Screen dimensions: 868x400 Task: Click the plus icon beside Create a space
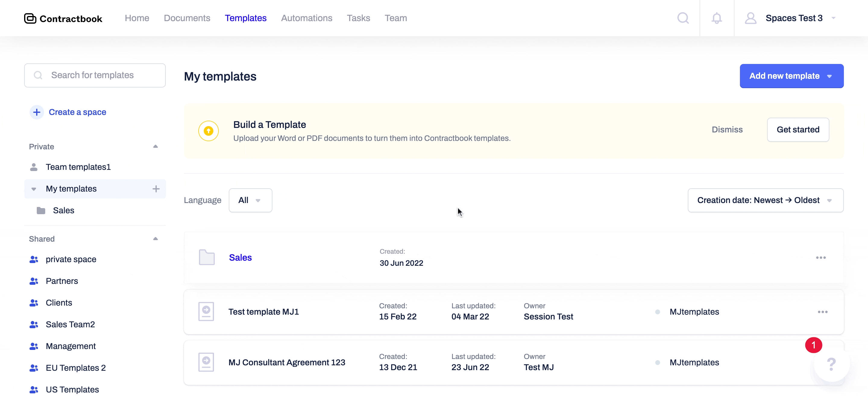click(x=37, y=112)
